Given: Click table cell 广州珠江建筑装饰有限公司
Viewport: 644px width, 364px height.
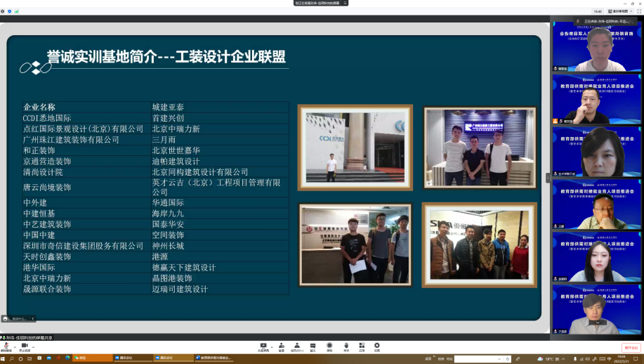Looking at the screenshot, I should pyautogui.click(x=86, y=140).
